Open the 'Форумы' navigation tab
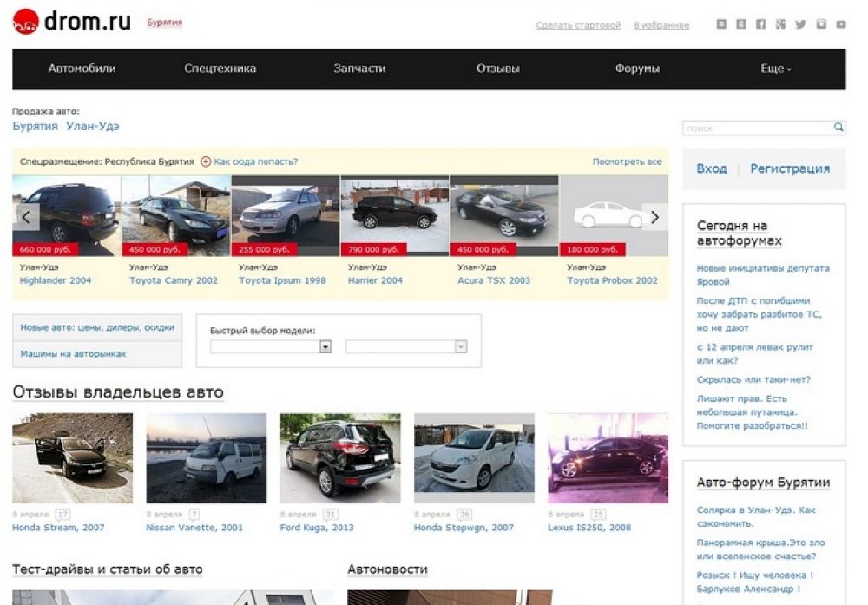The height and width of the screenshot is (605, 868). click(637, 69)
